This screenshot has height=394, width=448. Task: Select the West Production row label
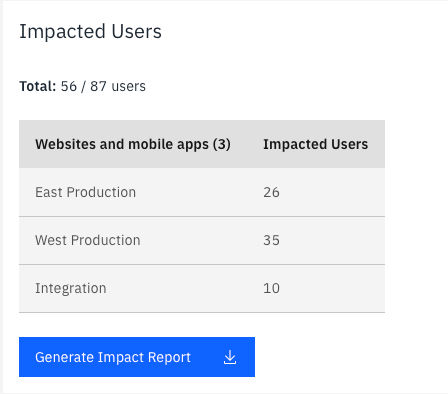coord(88,240)
